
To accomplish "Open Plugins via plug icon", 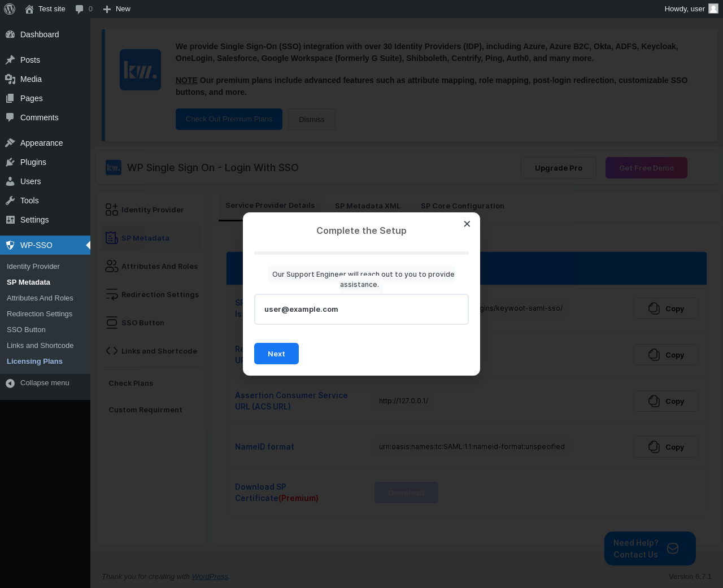I will [10, 162].
